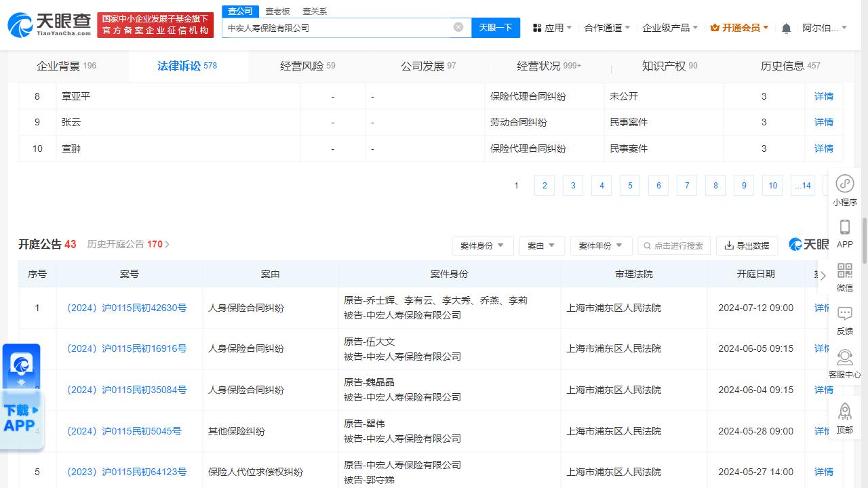Jump to page top via 顶部 rocket icon
This screenshot has width=868, height=488.
(x=844, y=416)
